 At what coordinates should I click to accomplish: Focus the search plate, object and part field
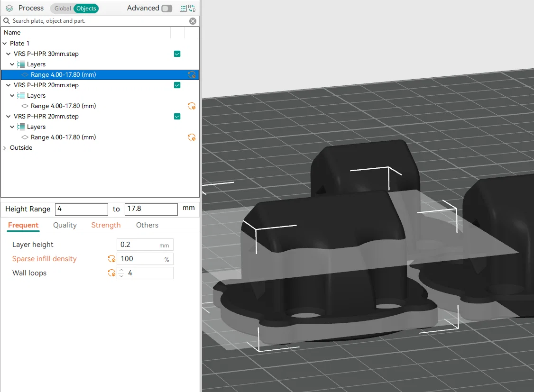[x=100, y=21]
